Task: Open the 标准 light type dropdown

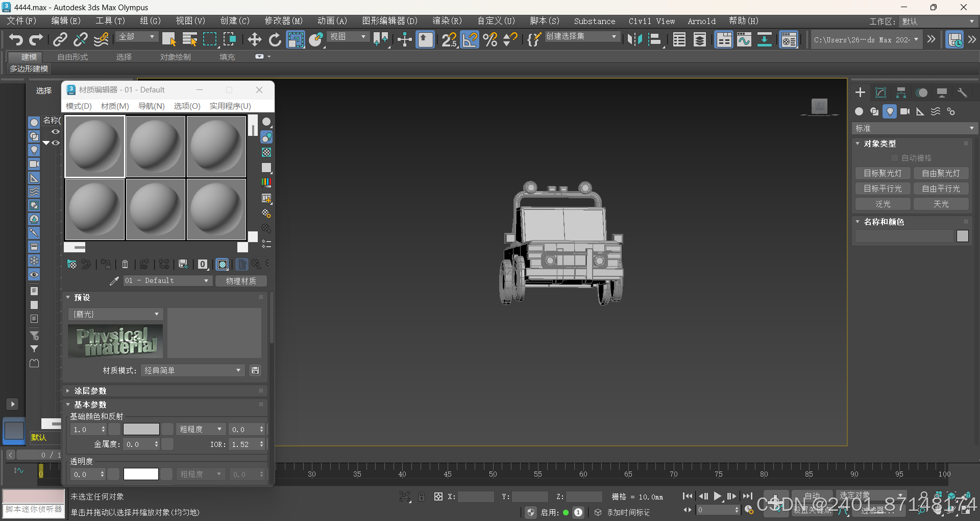Action: coord(914,128)
